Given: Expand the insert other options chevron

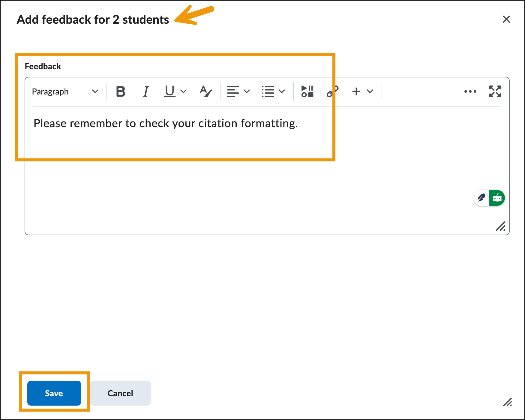Looking at the screenshot, I should pyautogui.click(x=370, y=91).
